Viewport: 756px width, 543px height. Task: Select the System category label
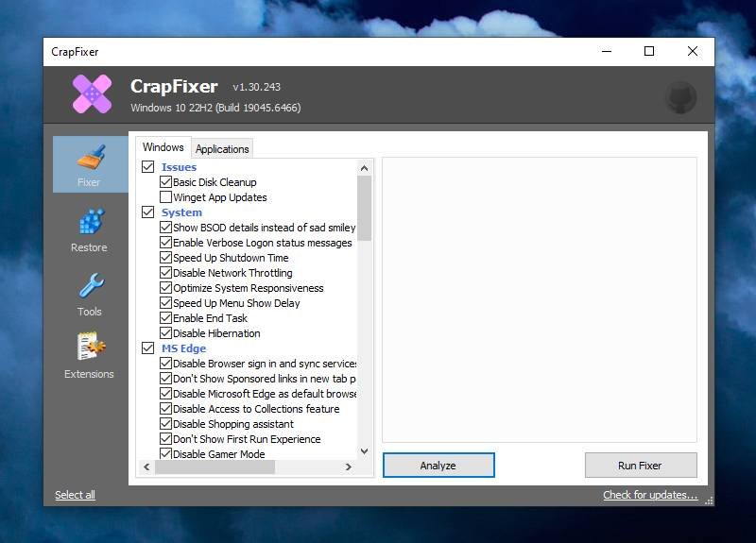(181, 212)
